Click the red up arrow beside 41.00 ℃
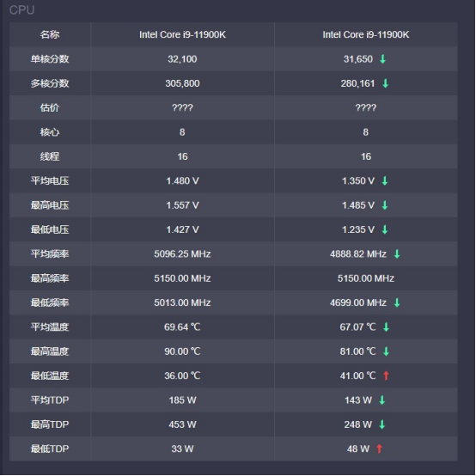 [x=386, y=375]
